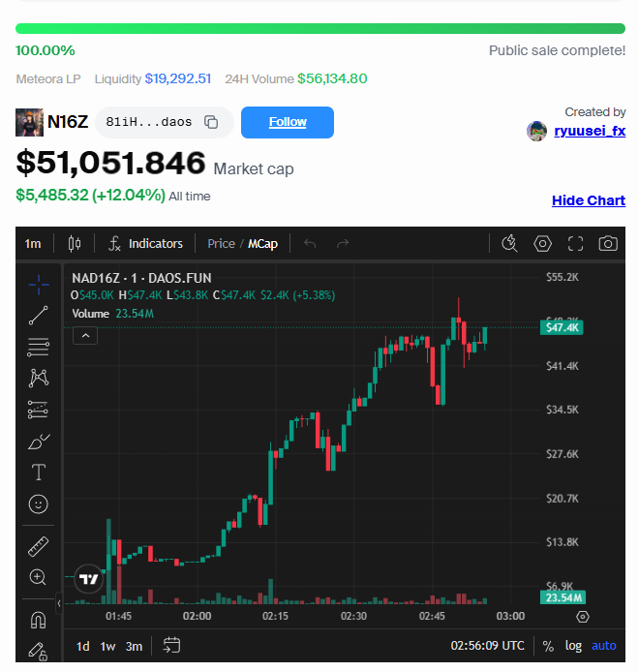Copy the 81iH...daos contract address
Image resolution: width=639 pixels, height=672 pixels.
tap(211, 122)
